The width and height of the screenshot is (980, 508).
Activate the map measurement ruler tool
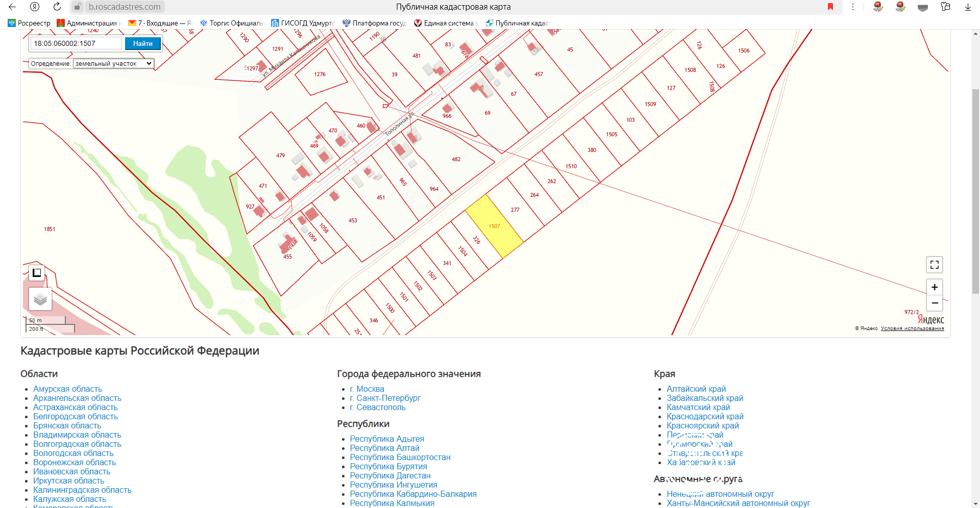(37, 273)
